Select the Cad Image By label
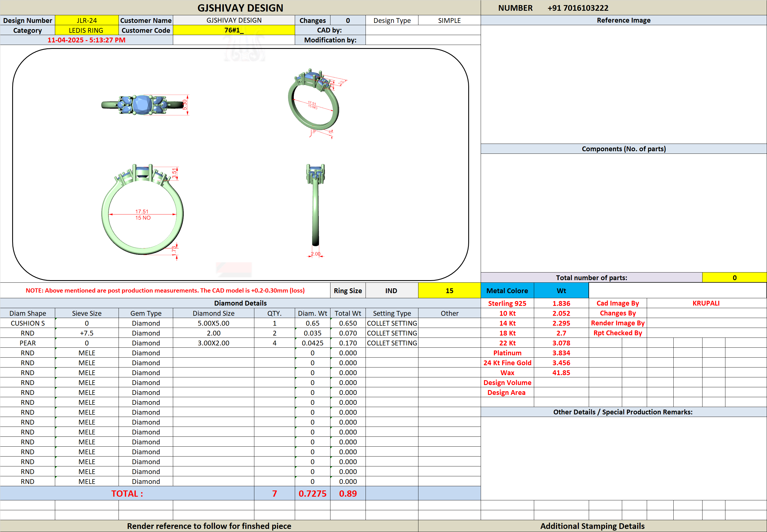Viewport: 767px width, 532px height. click(x=618, y=303)
